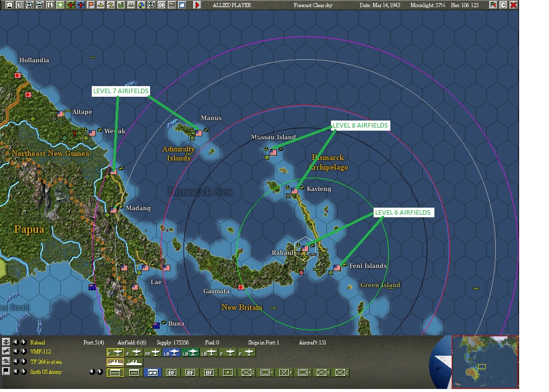Click the flag icon beside Sixth US Army
This screenshot has width=549, height=392.
tap(6, 371)
